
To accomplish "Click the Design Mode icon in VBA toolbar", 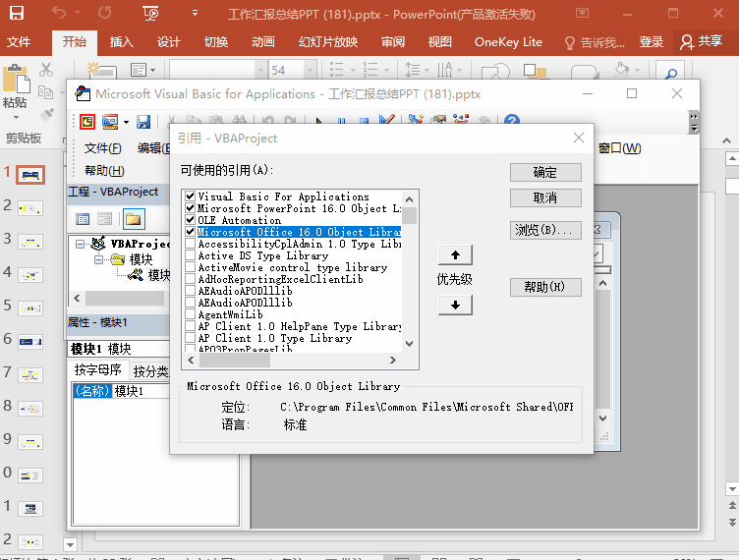I will point(387,120).
